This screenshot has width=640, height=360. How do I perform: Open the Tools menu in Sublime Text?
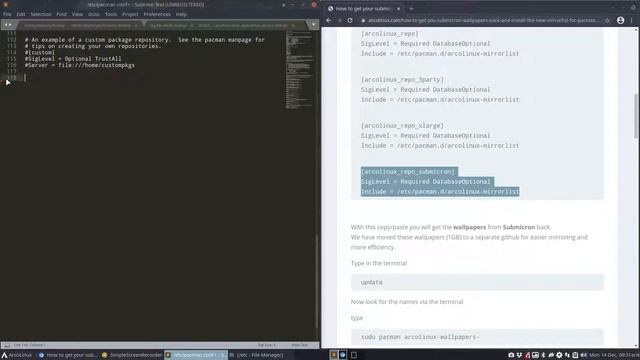tap(111, 14)
